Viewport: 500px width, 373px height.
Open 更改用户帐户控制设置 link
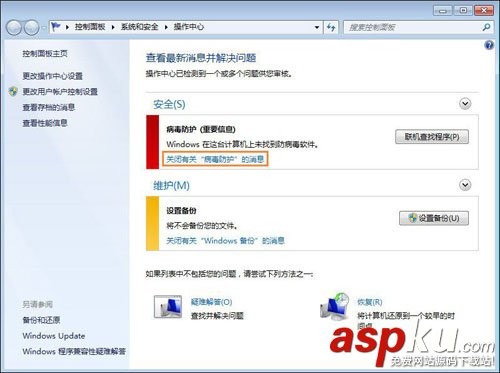tap(60, 92)
